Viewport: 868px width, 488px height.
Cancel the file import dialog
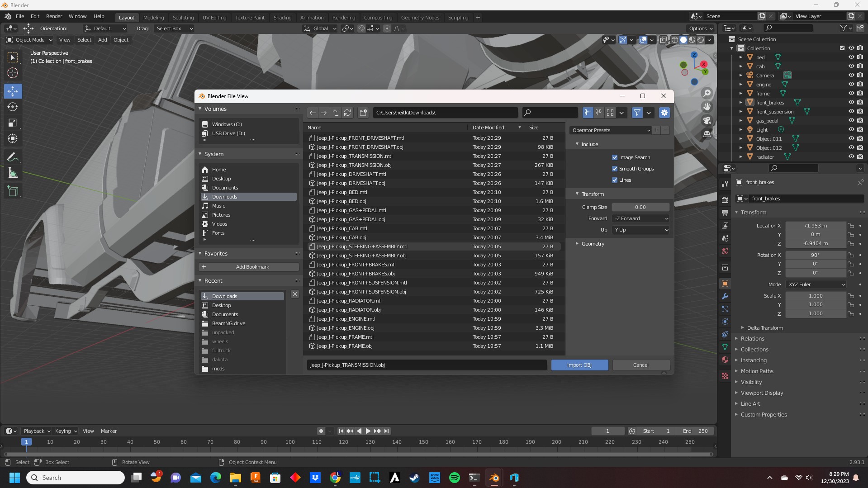[x=641, y=365]
